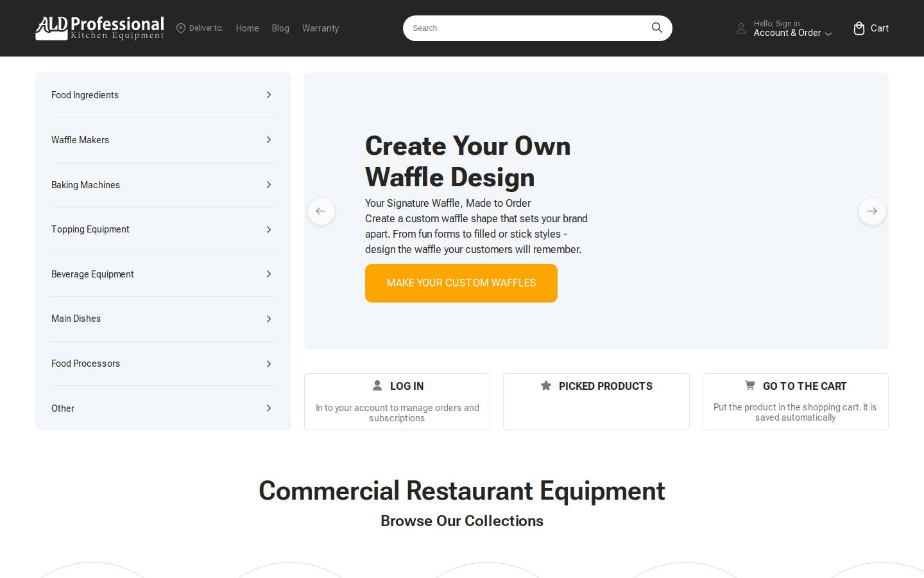Open Beverage Equipment category
The height and width of the screenshot is (578, 924).
point(92,274)
